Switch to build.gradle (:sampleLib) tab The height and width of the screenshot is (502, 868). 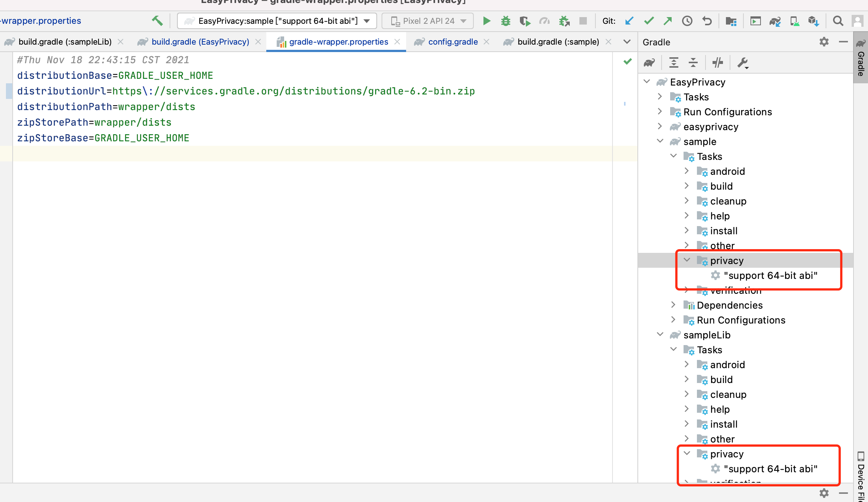pyautogui.click(x=65, y=42)
